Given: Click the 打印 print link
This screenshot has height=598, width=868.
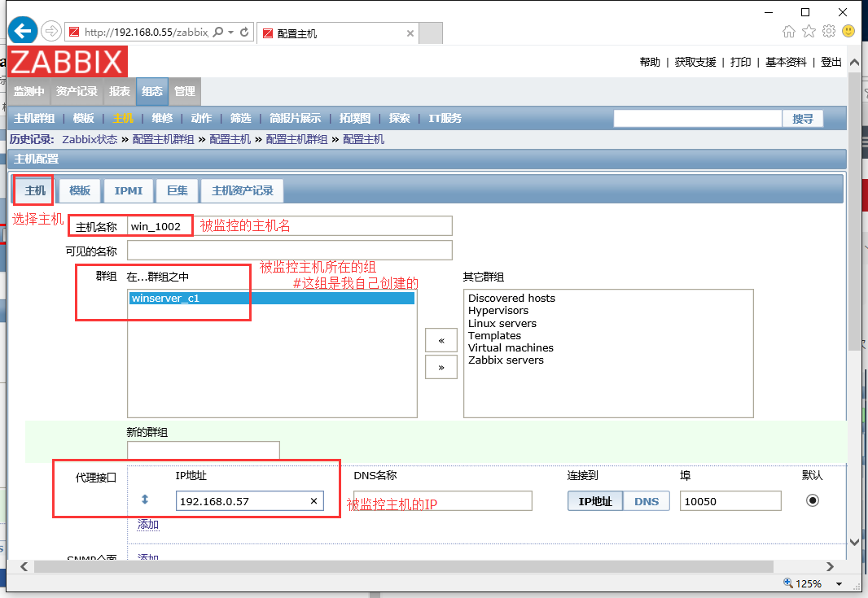Looking at the screenshot, I should pos(741,62).
